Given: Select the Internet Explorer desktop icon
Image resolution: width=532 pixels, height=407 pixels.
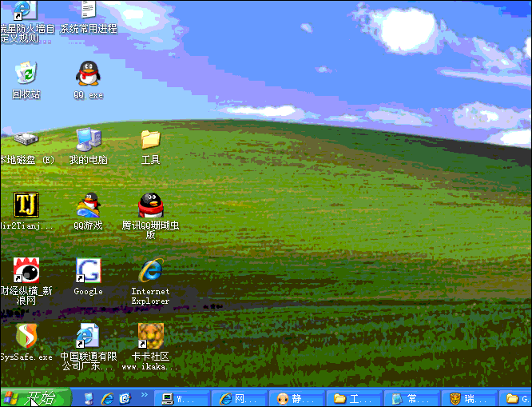Looking at the screenshot, I should [151, 270].
